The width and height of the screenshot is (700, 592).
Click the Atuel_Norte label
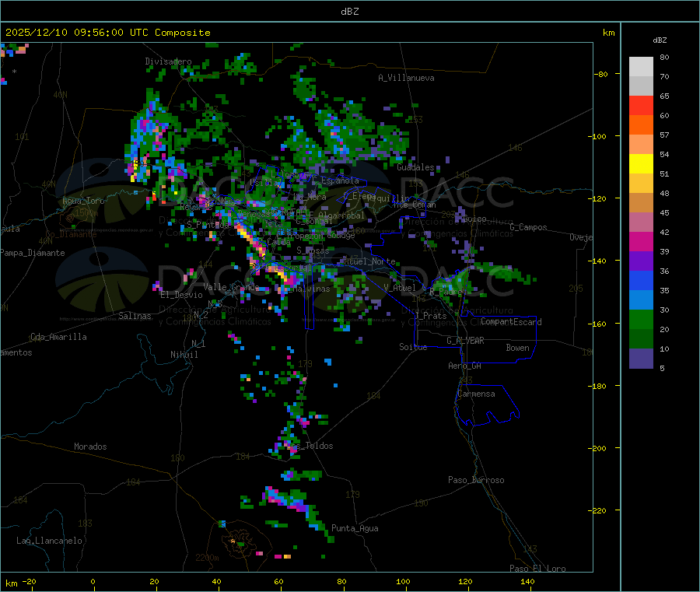click(369, 261)
